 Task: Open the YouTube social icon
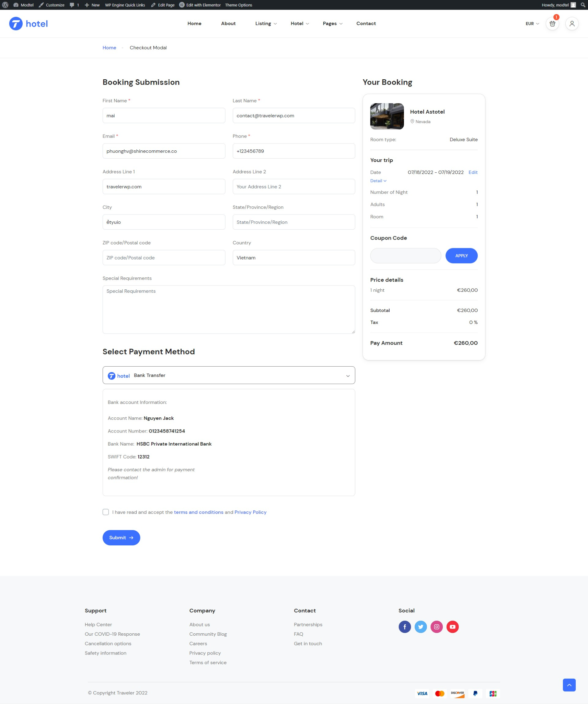click(452, 627)
